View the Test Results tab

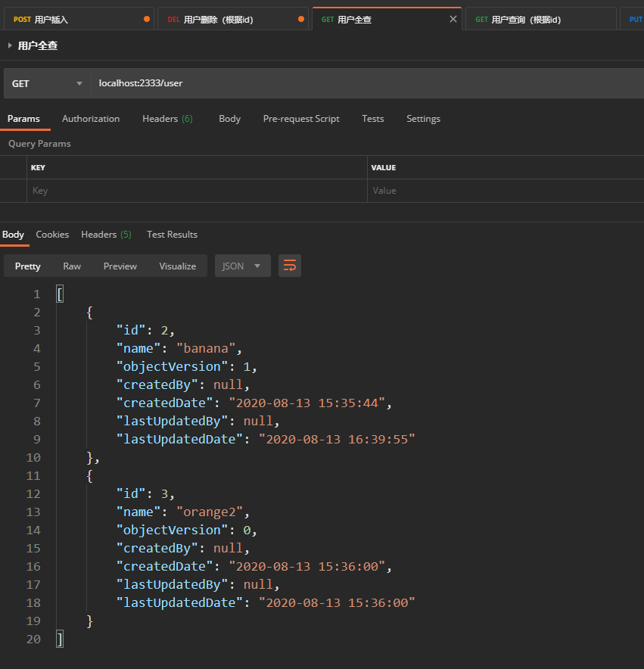(172, 235)
